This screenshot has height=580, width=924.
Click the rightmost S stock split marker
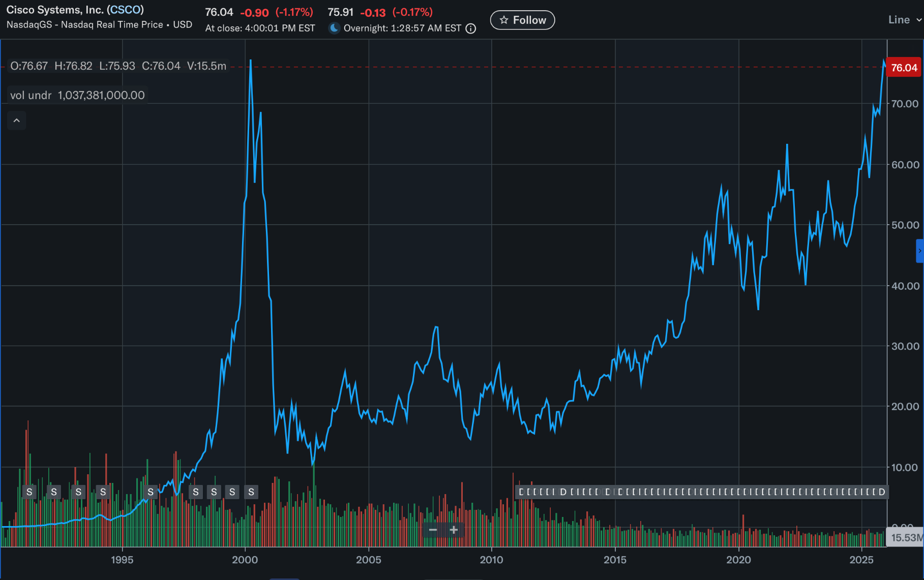[251, 492]
